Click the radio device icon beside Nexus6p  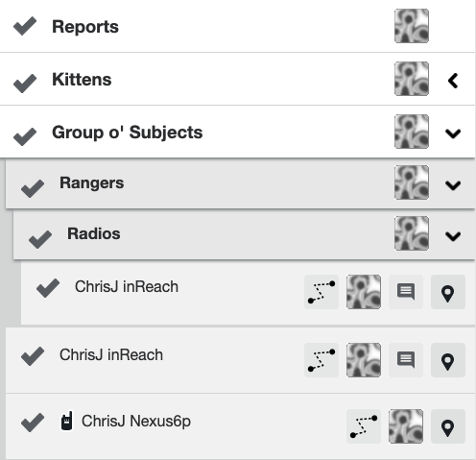pos(67,421)
